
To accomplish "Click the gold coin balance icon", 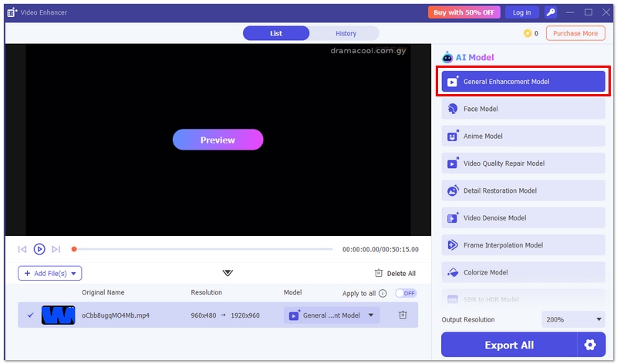I will click(x=528, y=33).
